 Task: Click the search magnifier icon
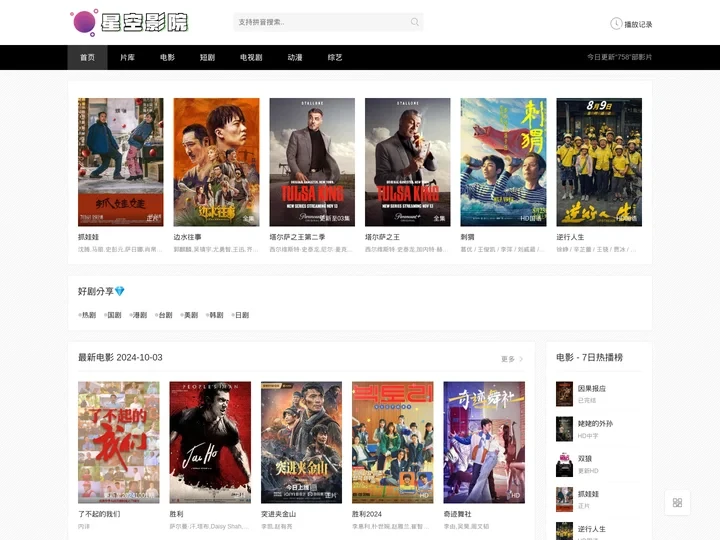415,22
